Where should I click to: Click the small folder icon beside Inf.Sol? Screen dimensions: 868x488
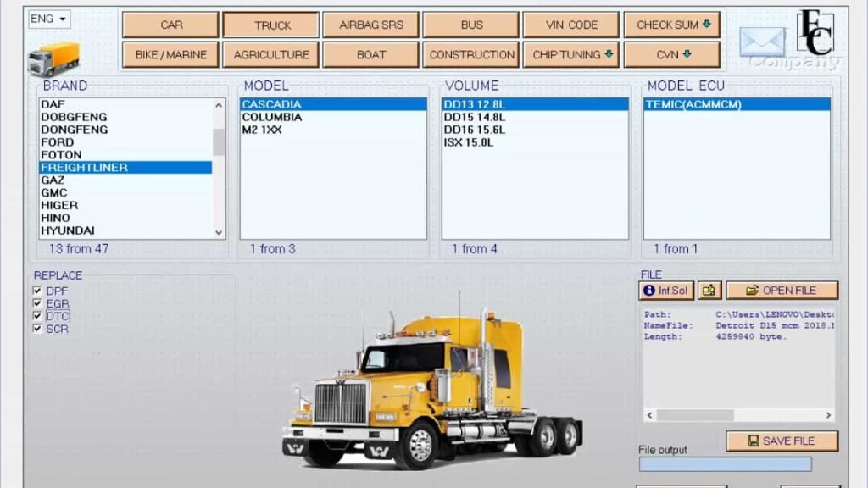[x=709, y=291]
